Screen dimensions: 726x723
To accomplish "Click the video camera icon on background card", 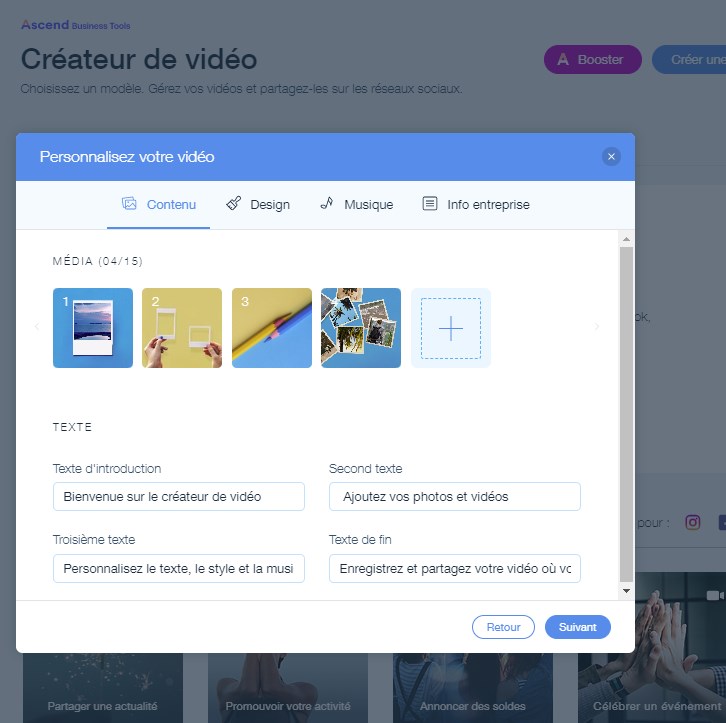I will click(715, 595).
